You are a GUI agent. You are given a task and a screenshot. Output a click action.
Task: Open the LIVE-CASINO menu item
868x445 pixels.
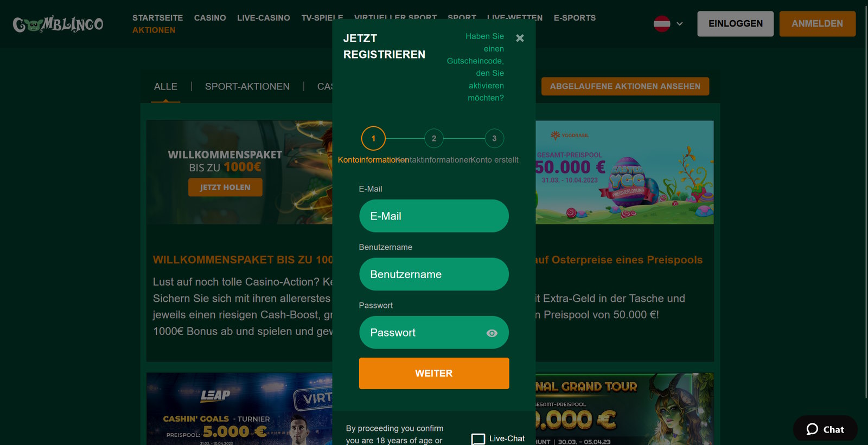coord(264,18)
